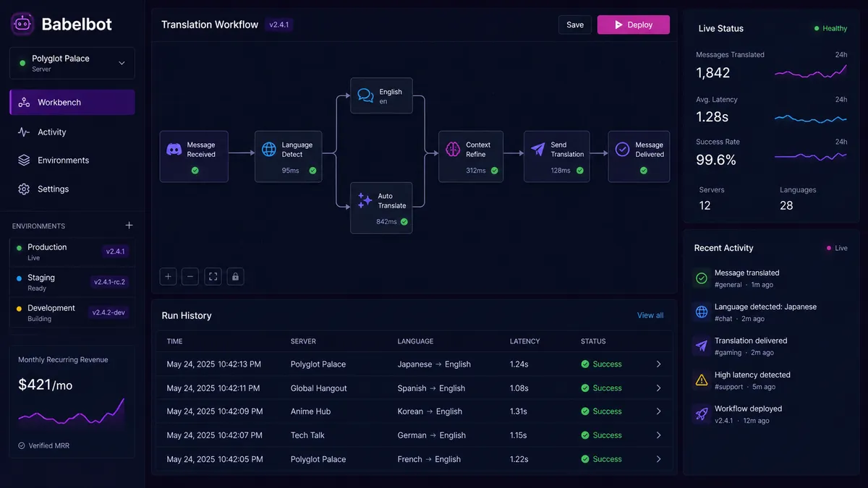Click the v2.4.1 workflow version tag
Viewport: 868px width, 488px height.
coord(278,25)
